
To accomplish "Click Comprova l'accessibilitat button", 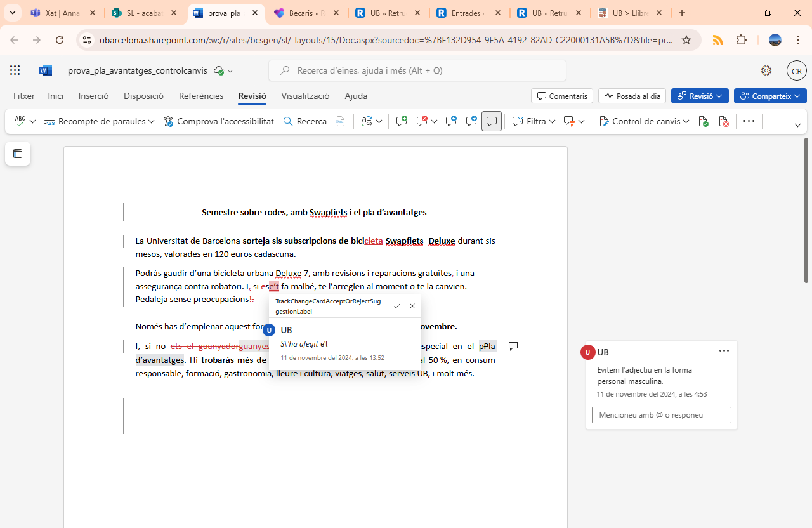I will (x=219, y=121).
